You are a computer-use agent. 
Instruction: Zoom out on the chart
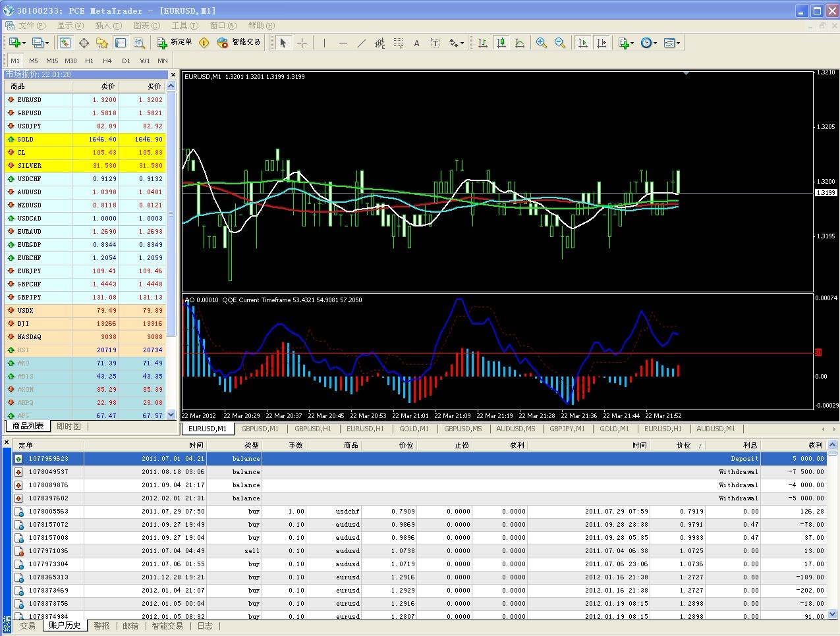pos(560,43)
